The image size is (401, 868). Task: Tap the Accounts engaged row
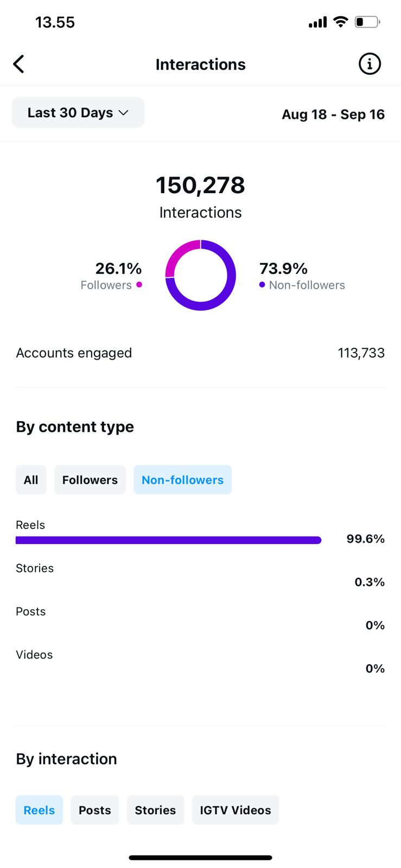pos(200,353)
